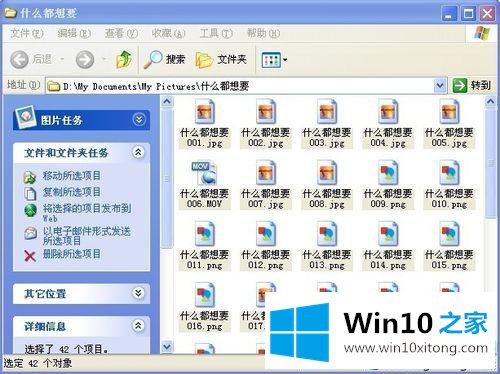The image size is (500, 374).
Task: Select file icon 什么都想要013.png
Action: (327, 234)
